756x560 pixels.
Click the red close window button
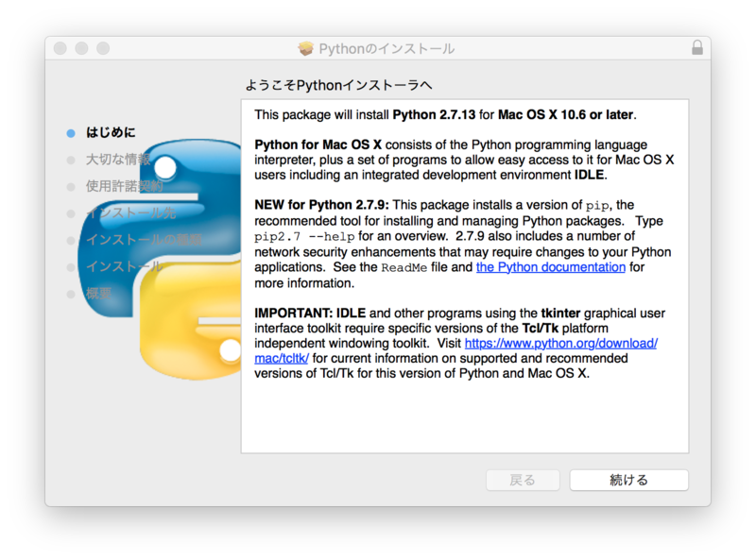point(60,48)
